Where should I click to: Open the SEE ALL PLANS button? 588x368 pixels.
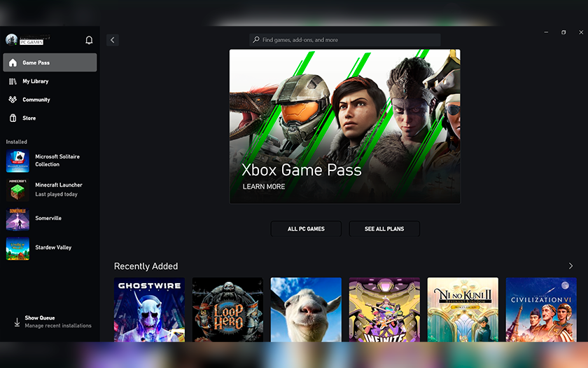384,229
